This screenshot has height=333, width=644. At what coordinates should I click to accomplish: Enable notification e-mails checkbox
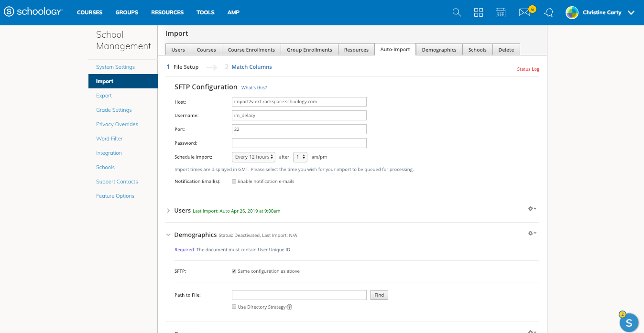[x=234, y=182]
